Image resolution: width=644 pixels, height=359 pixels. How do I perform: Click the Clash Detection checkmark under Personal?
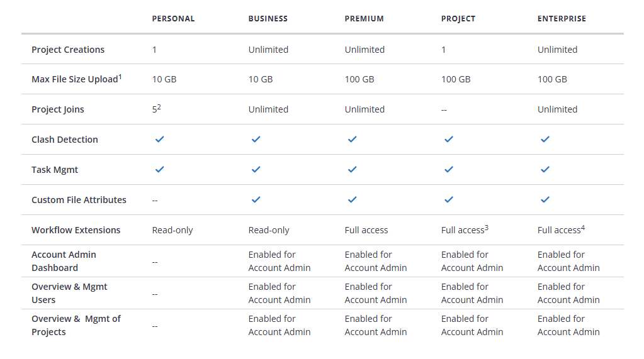coord(160,140)
